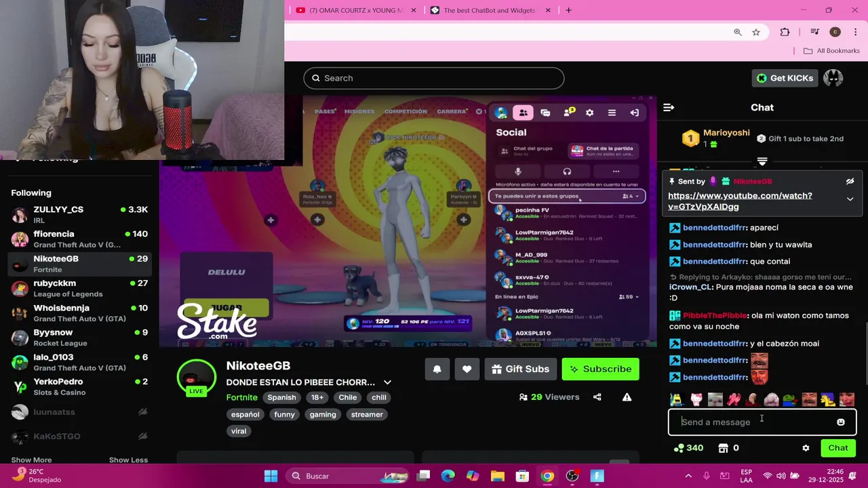Click Show Less under Following
868x488 pixels.
click(x=128, y=460)
